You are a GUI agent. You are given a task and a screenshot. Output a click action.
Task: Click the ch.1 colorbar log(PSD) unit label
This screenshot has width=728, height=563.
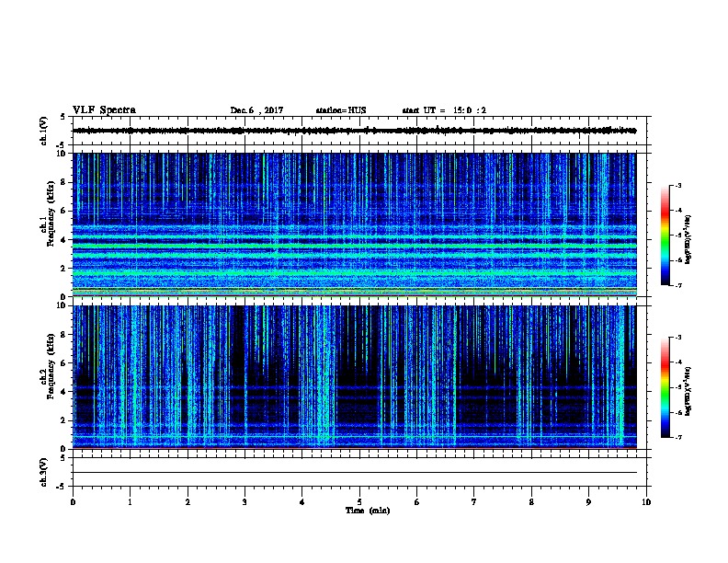(688, 239)
